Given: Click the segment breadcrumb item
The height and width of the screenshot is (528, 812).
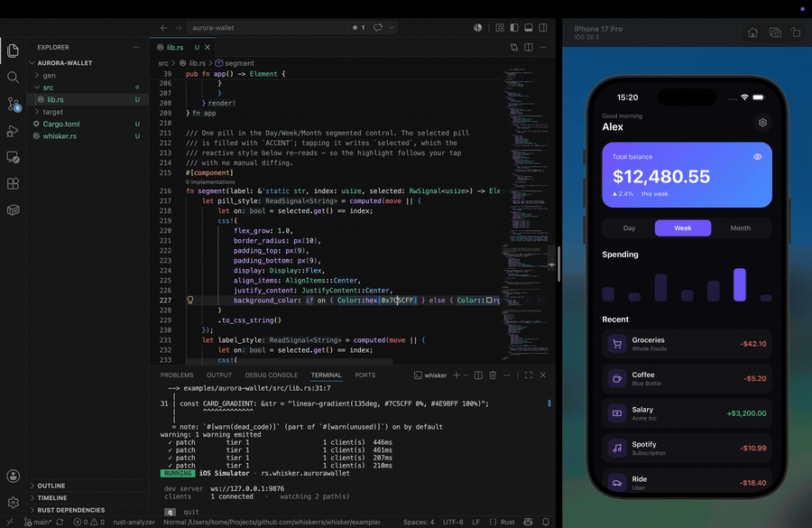Looking at the screenshot, I should coord(235,63).
